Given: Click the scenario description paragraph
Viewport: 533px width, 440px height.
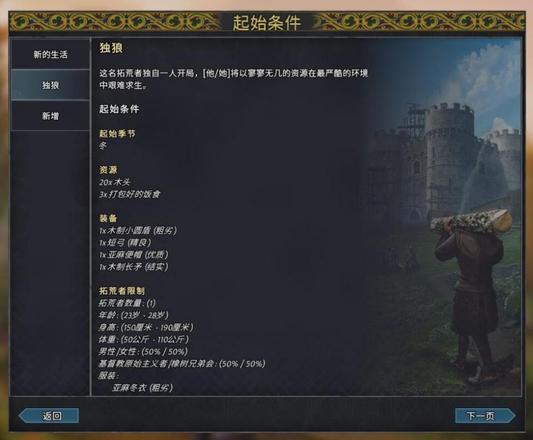Looking at the screenshot, I should (x=234, y=79).
